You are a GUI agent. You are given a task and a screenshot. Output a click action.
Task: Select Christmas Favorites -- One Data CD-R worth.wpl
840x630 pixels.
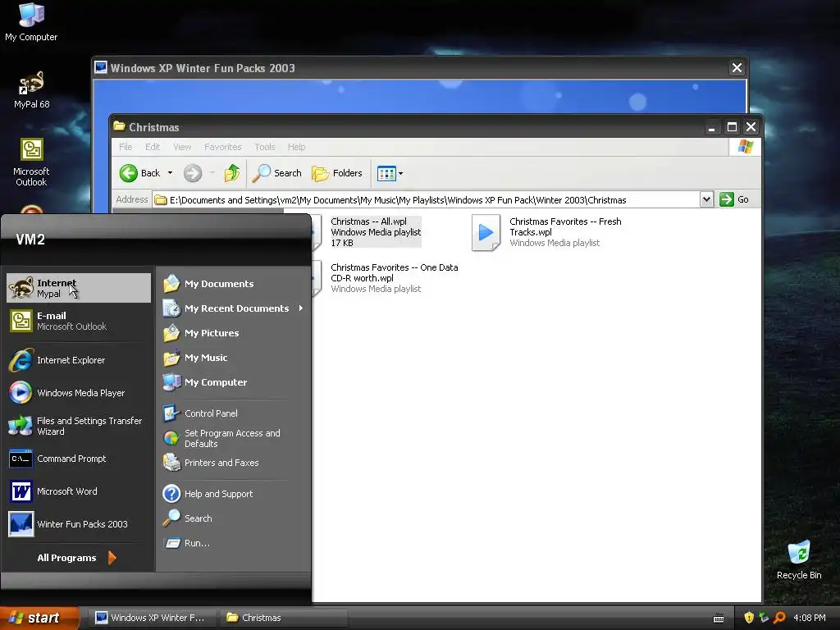coord(394,278)
